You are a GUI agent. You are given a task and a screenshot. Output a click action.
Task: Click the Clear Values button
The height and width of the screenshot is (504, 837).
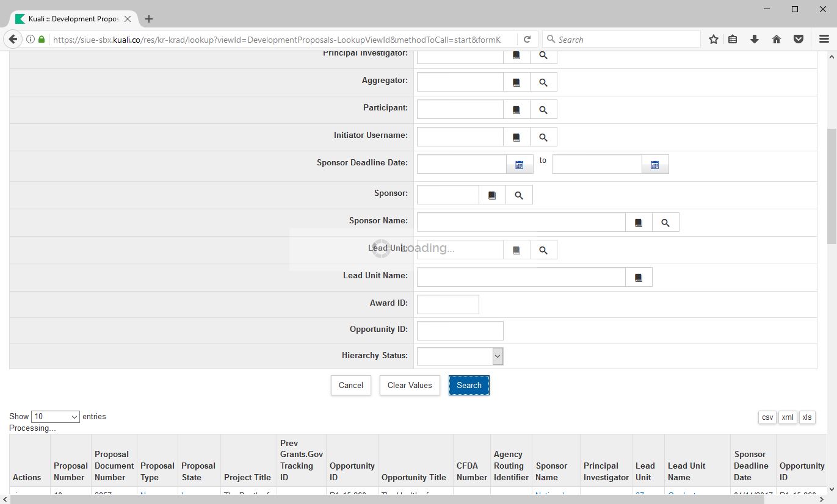click(410, 386)
